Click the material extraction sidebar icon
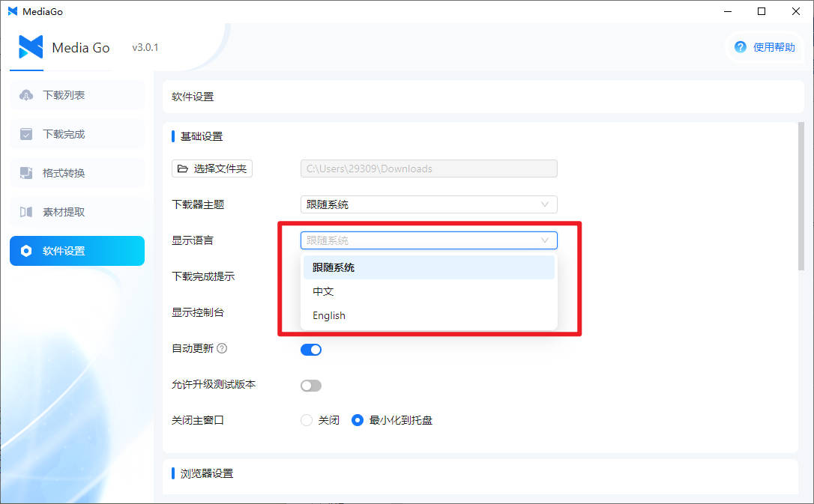 pyautogui.click(x=26, y=211)
